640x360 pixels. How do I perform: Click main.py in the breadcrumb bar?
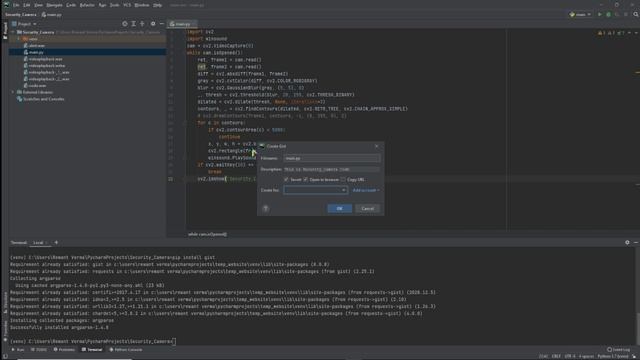point(51,15)
